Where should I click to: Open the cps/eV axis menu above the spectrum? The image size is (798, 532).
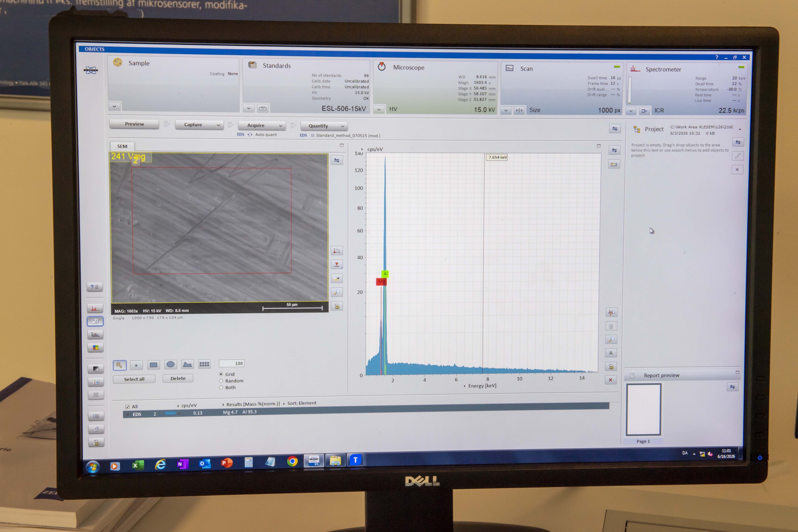coord(372,149)
